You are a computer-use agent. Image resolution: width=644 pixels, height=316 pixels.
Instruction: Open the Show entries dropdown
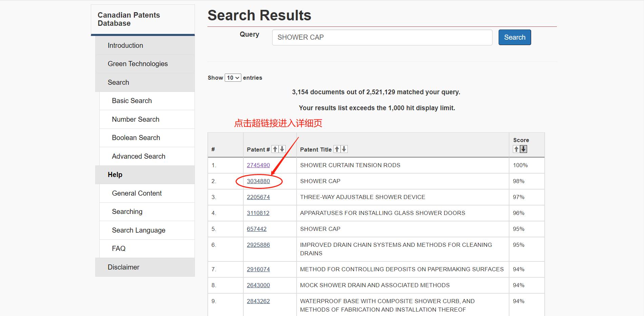[x=233, y=78]
